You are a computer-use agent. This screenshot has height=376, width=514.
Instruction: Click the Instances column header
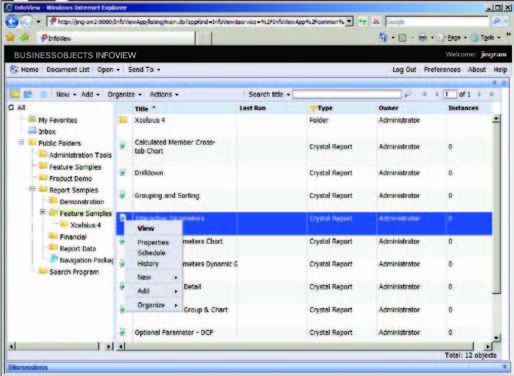[x=463, y=108]
